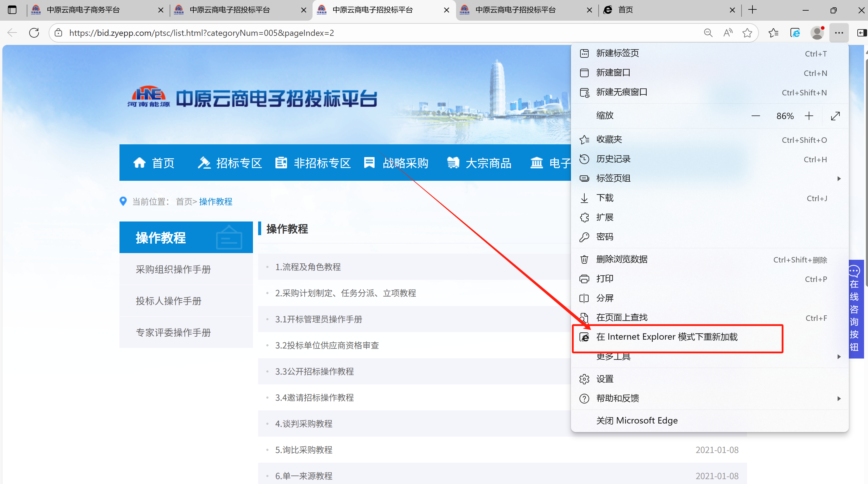Open 3.3公开招标操作教程 article link
This screenshot has height=484, width=868.
point(314,371)
